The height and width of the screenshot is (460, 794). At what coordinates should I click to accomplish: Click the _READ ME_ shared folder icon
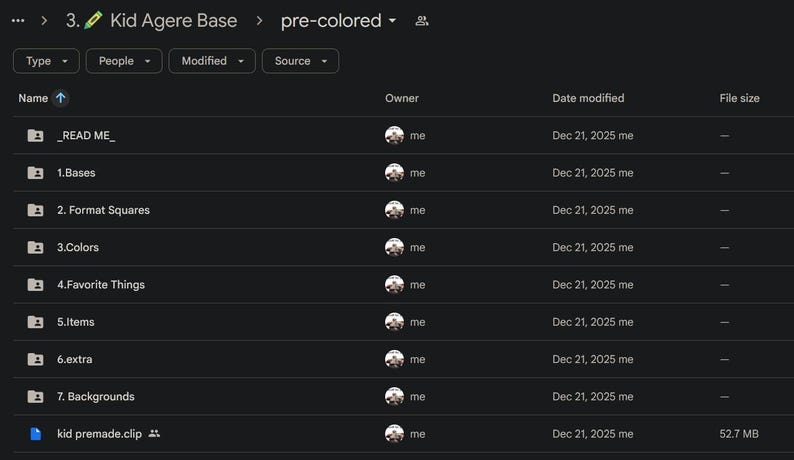click(35, 135)
